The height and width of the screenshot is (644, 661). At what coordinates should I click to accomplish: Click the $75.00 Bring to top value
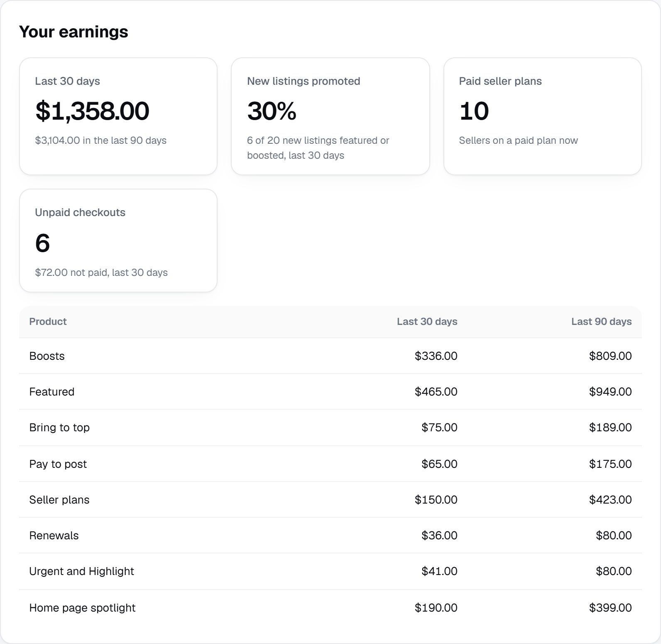pyautogui.click(x=439, y=428)
